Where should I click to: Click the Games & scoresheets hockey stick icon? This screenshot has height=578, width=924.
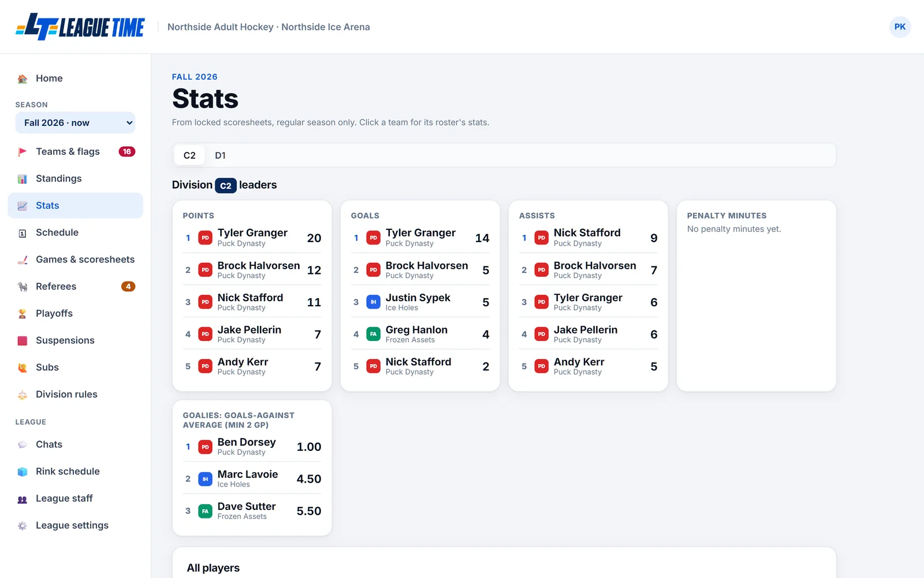pos(23,260)
